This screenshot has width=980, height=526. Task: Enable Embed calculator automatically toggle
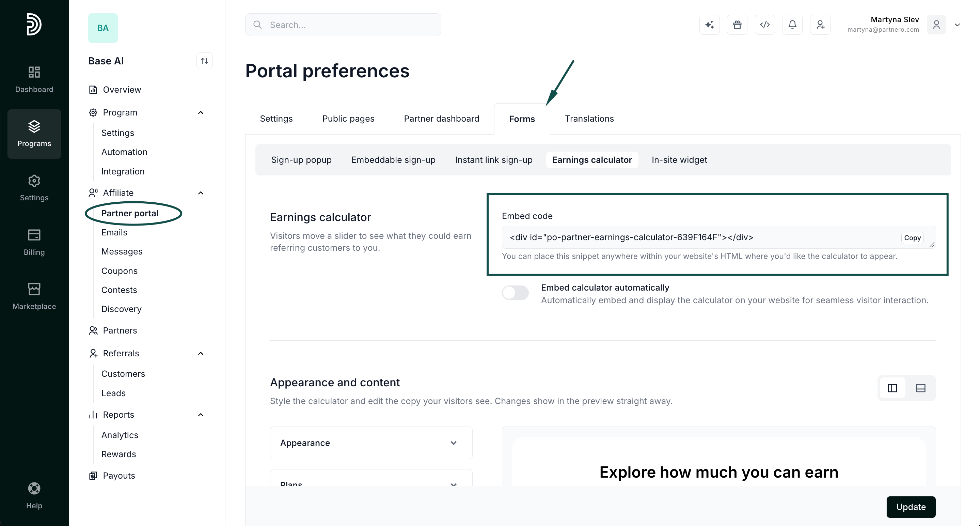[515, 293]
